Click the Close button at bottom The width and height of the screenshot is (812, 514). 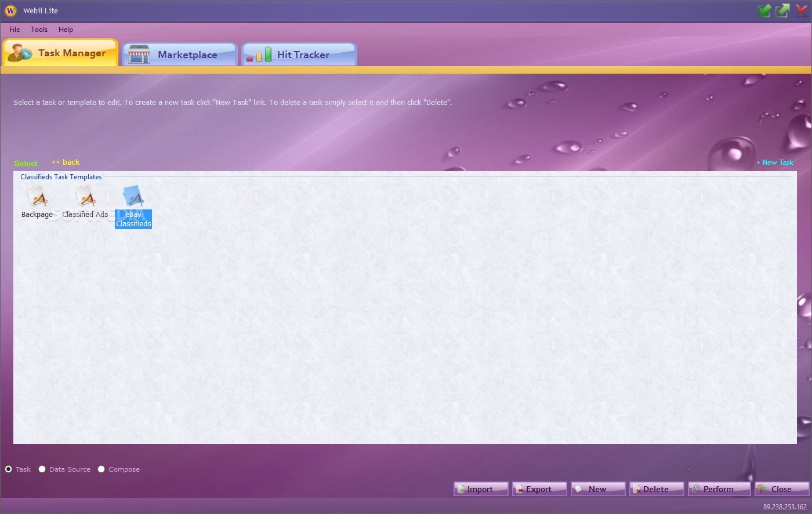click(x=781, y=489)
